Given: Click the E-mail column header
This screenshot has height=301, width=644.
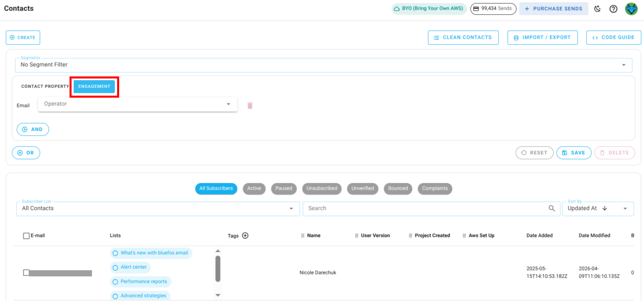Looking at the screenshot, I should coord(38,236).
